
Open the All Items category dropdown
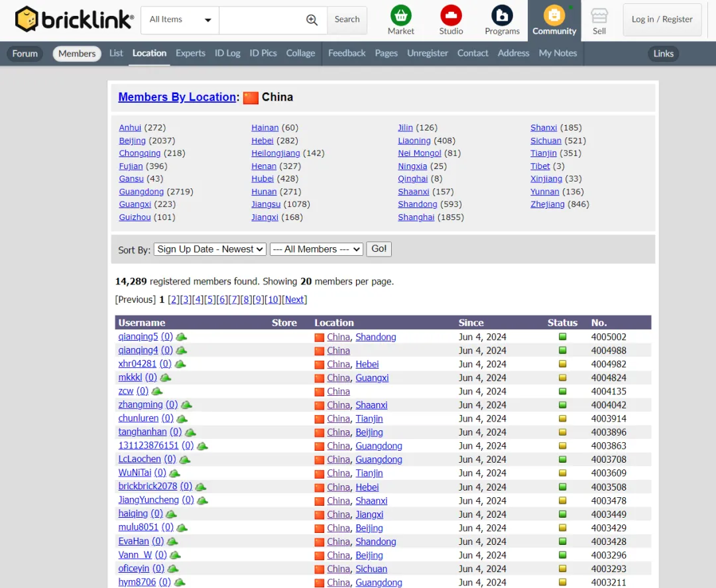coord(180,20)
